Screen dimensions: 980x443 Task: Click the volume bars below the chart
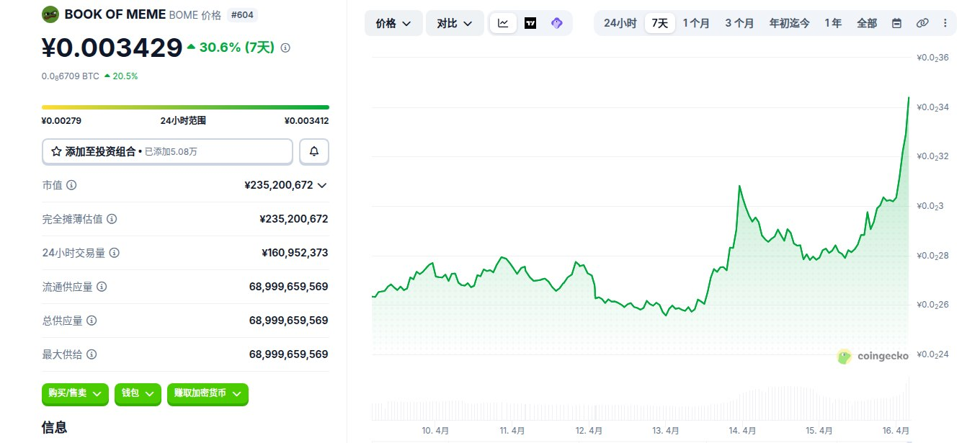point(640,403)
